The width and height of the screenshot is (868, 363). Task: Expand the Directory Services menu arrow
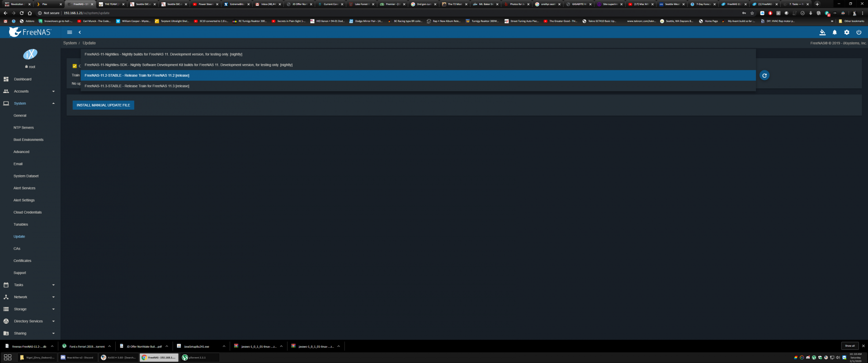53,321
